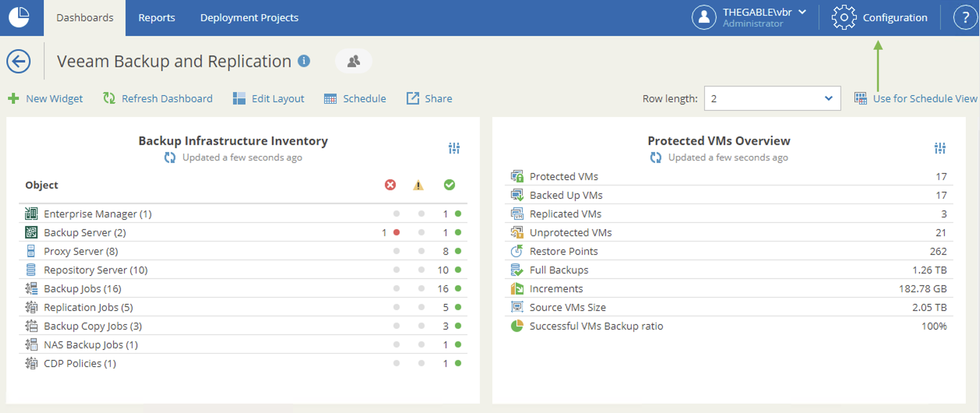
Task: Click the user avatar icon
Action: click(x=703, y=17)
